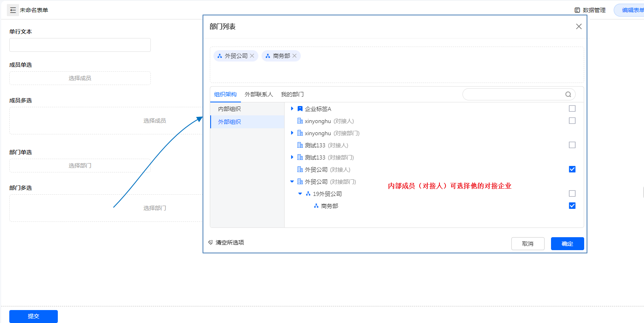The width and height of the screenshot is (644, 323).
Task: Switch to the 我的部门 tab
Action: pyautogui.click(x=292, y=94)
